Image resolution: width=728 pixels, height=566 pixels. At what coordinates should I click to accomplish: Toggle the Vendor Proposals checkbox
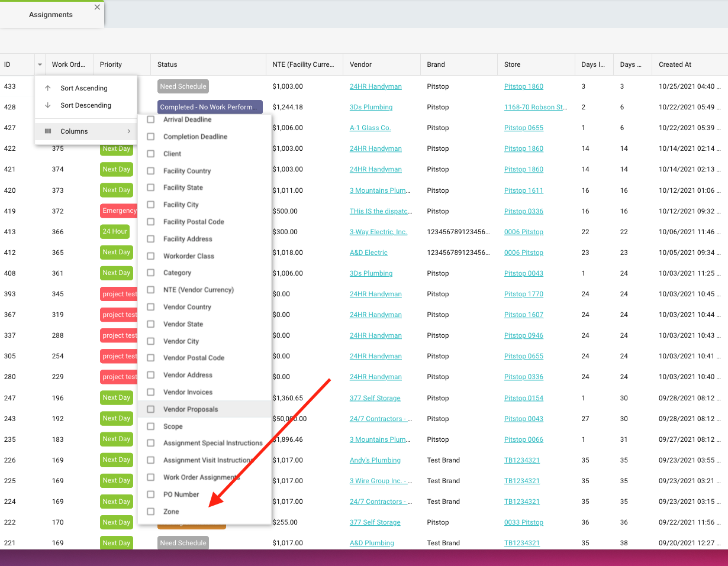[151, 409]
